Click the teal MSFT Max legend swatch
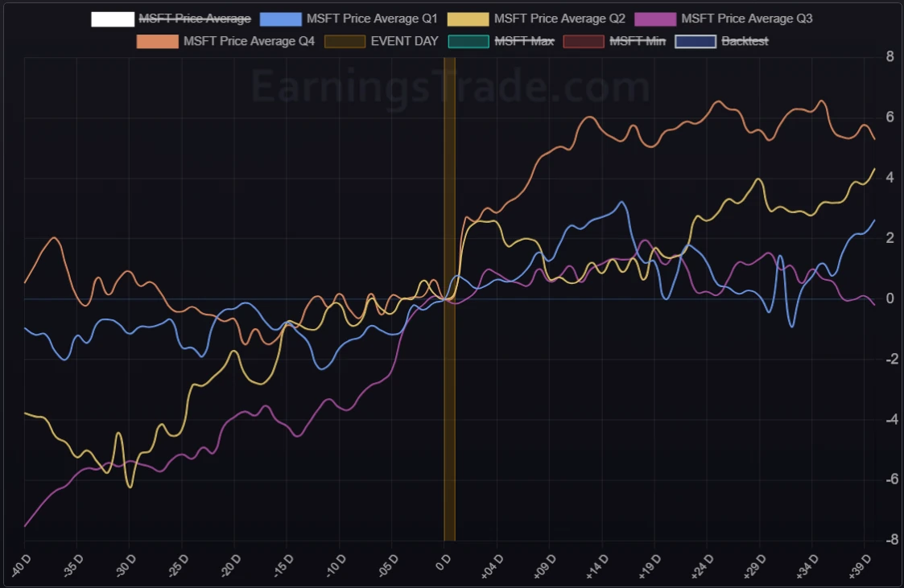Image resolution: width=904 pixels, height=588 pixels. (x=469, y=40)
